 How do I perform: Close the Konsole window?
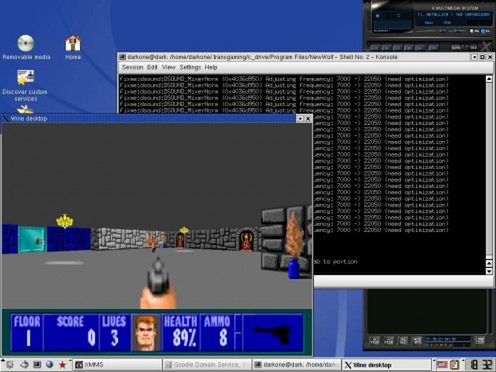pos(490,57)
